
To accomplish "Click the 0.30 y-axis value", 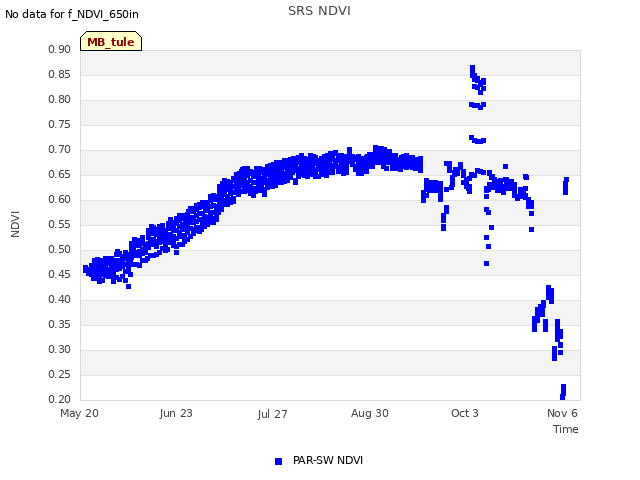I will tap(60, 349).
